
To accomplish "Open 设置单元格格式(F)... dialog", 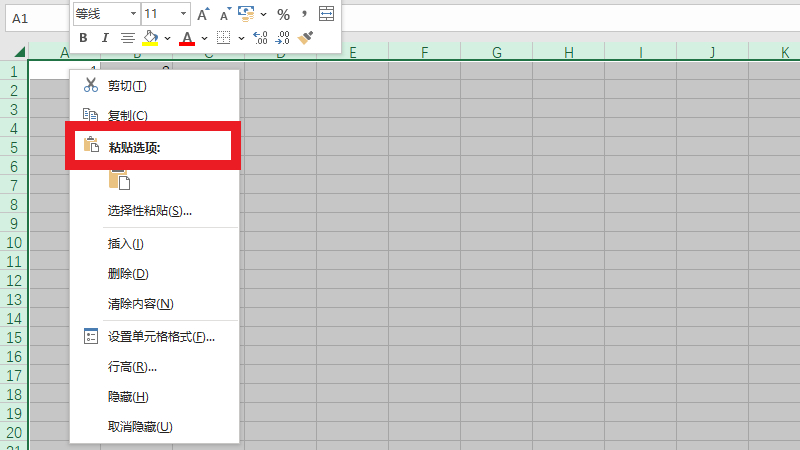I will coord(154,337).
